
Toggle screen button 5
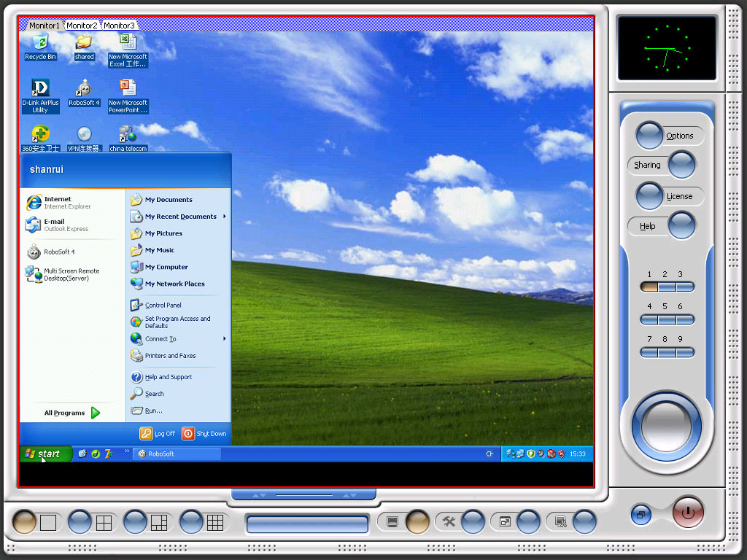pyautogui.click(x=667, y=319)
